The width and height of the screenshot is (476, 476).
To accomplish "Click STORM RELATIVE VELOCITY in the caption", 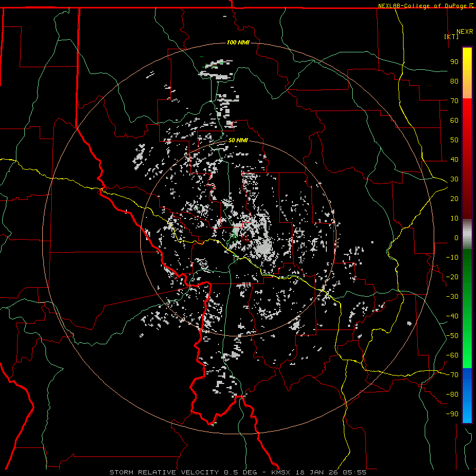I will coord(163,472).
